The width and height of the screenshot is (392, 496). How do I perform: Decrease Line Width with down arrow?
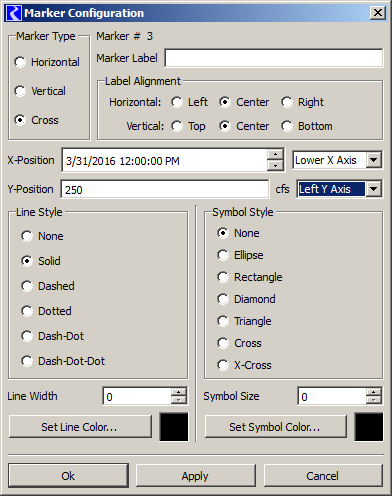179,400
